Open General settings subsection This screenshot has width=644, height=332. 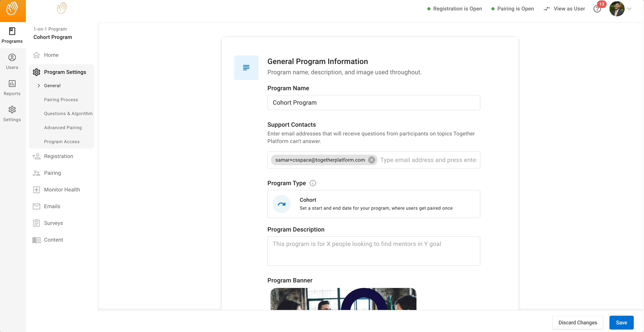[52, 86]
